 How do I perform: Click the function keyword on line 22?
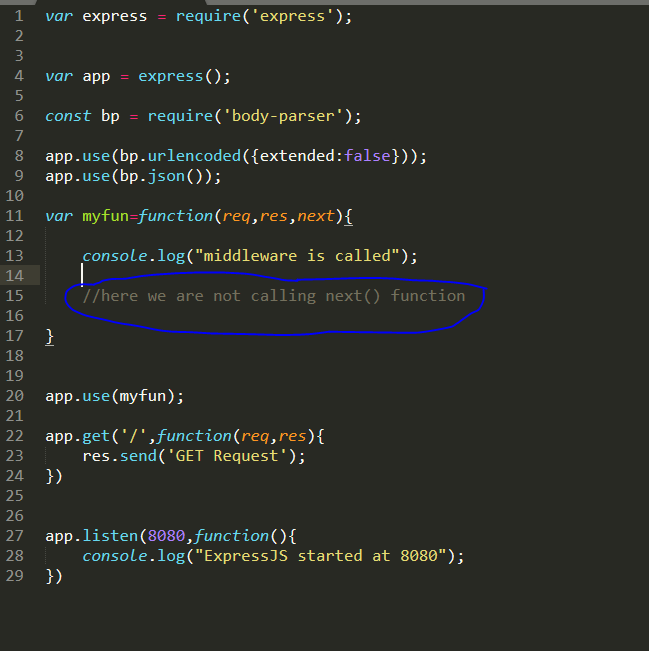pyautogui.click(x=194, y=436)
